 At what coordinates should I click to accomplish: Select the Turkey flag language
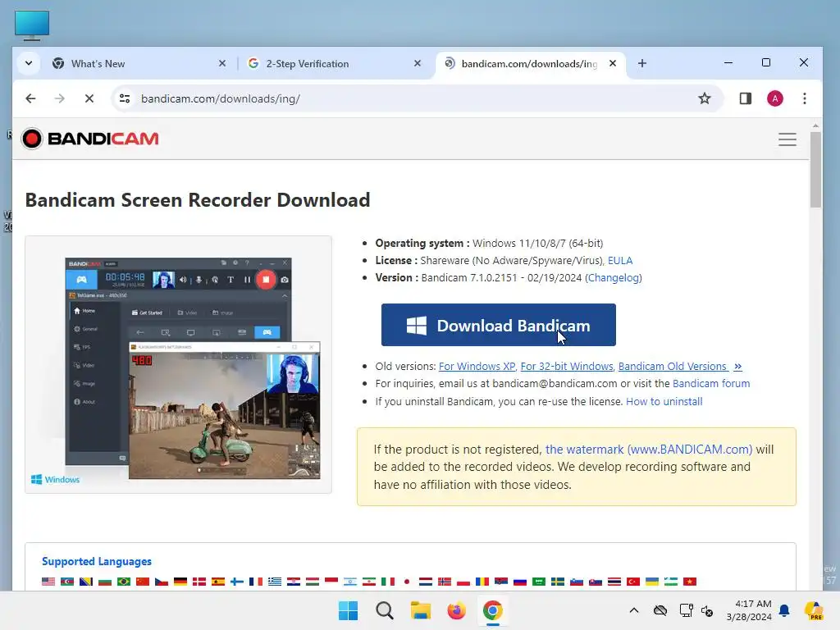pos(633,582)
